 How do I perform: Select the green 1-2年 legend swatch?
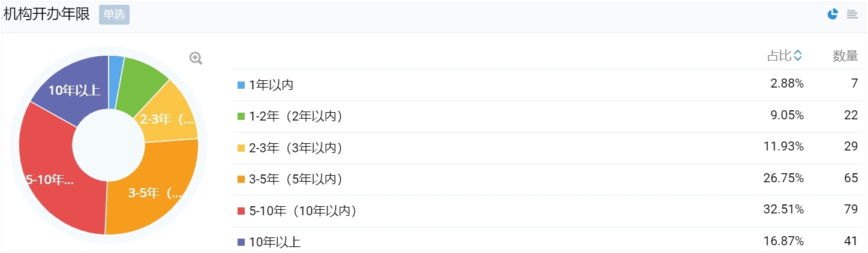tap(241, 116)
